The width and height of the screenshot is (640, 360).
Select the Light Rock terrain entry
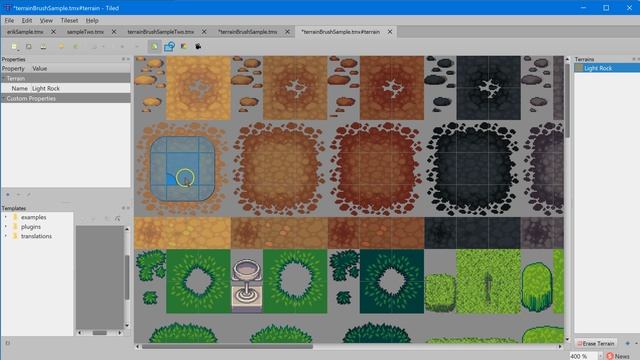pos(607,68)
